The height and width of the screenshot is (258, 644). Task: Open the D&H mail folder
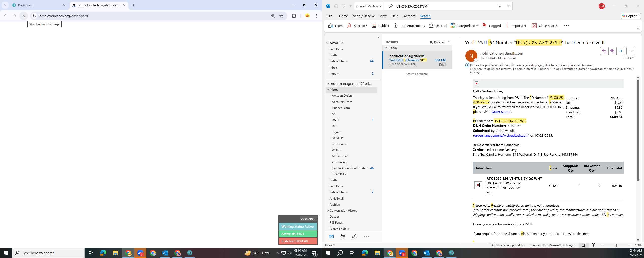tap(335, 120)
